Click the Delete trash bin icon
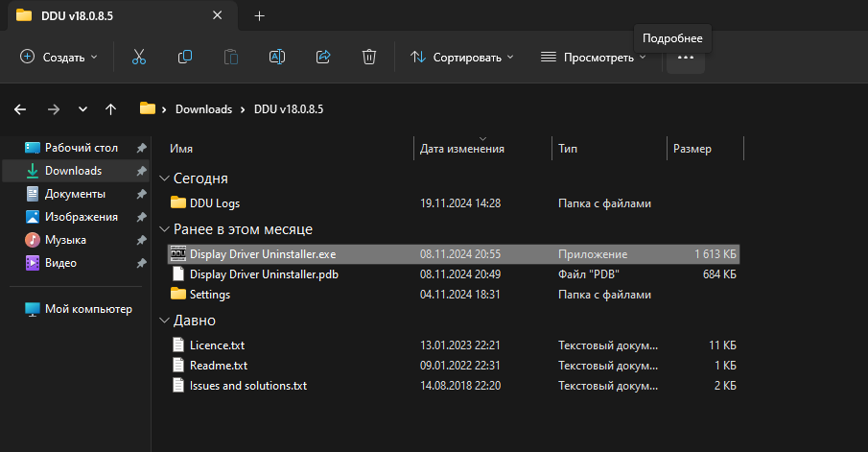The height and width of the screenshot is (452, 868). [369, 57]
